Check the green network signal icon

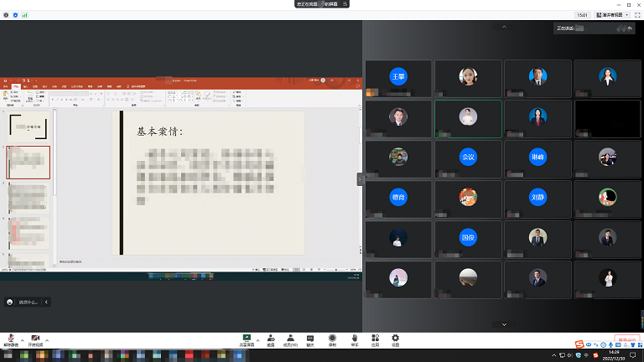pyautogui.click(x=24, y=15)
